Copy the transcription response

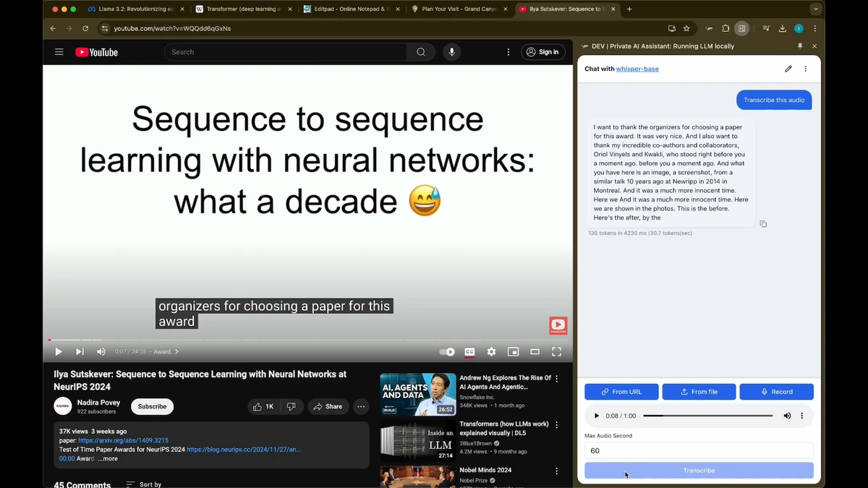(763, 224)
